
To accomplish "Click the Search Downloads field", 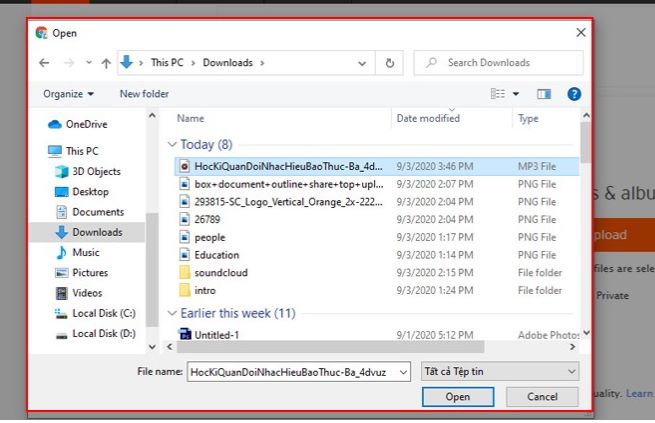I will [498, 63].
